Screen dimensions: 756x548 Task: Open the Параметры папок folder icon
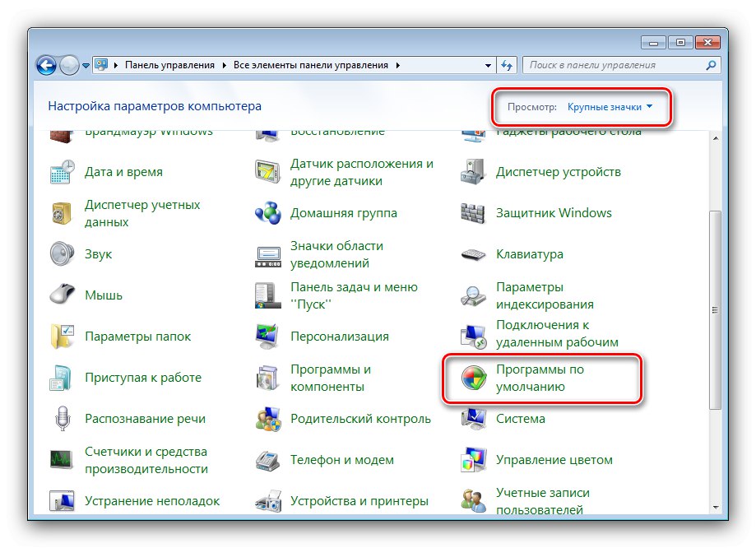[63, 337]
